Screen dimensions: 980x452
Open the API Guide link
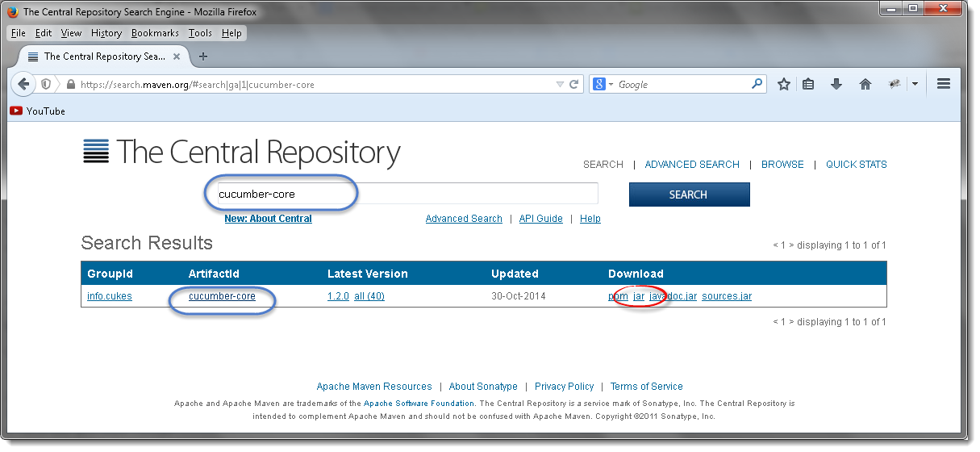540,219
